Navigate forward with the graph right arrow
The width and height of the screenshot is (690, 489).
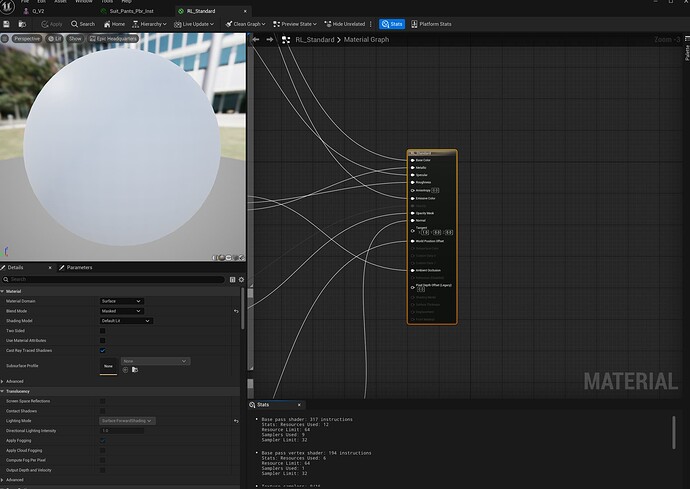pyautogui.click(x=270, y=40)
